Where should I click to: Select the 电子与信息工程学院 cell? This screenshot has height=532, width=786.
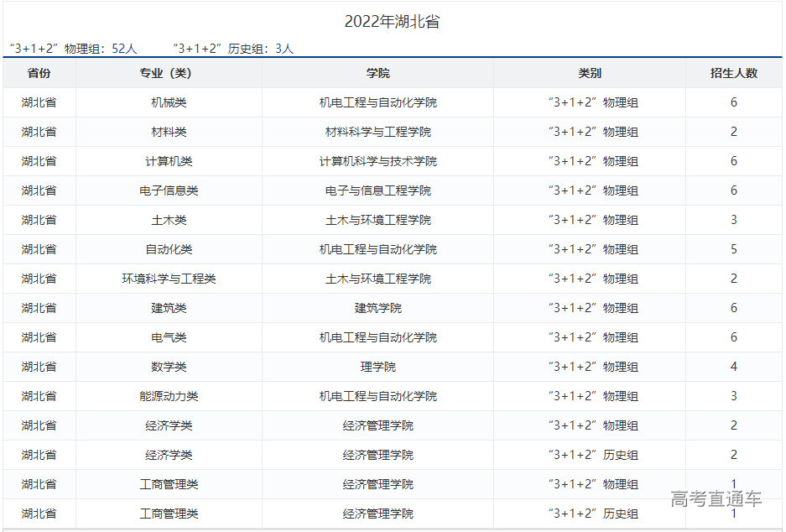click(377, 190)
